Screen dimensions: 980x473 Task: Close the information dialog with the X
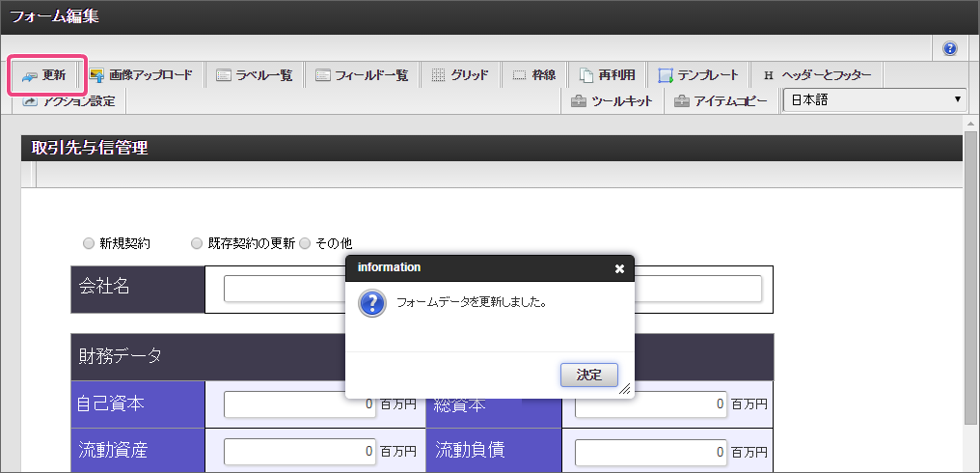619,268
